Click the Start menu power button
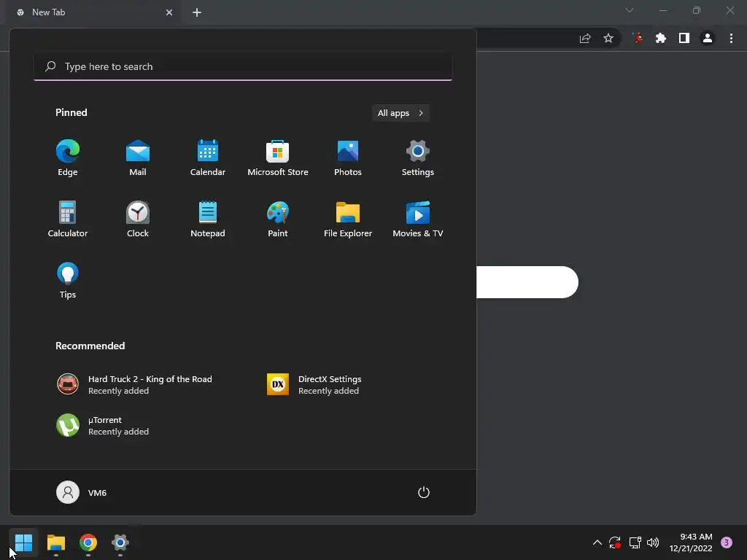This screenshot has height=560, width=747. pos(424,492)
